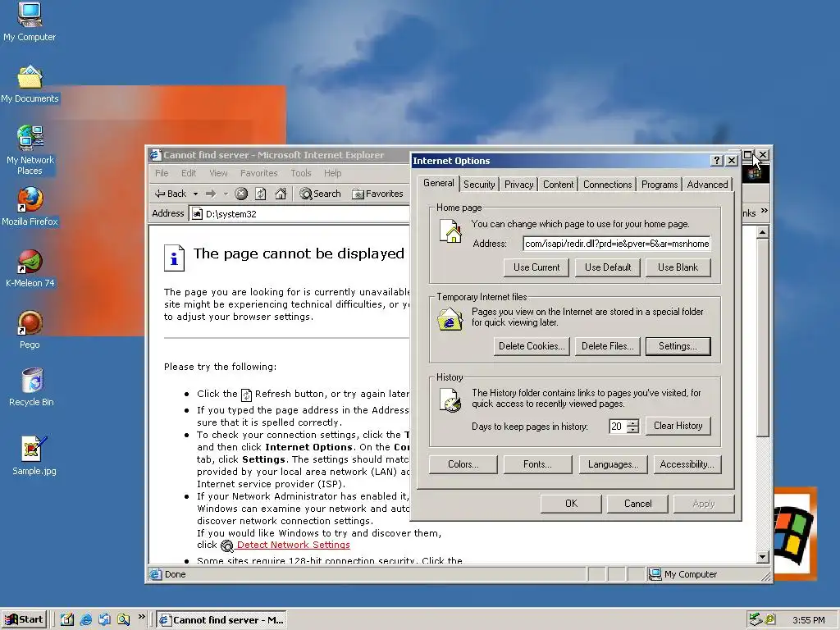Open My Computer desktop icon

(30, 21)
